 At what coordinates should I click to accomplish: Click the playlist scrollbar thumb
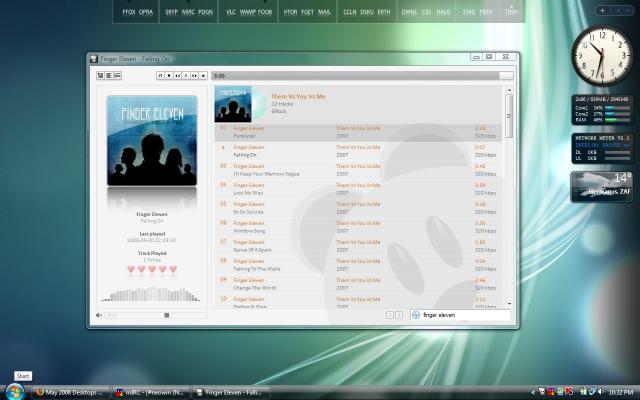(509, 116)
